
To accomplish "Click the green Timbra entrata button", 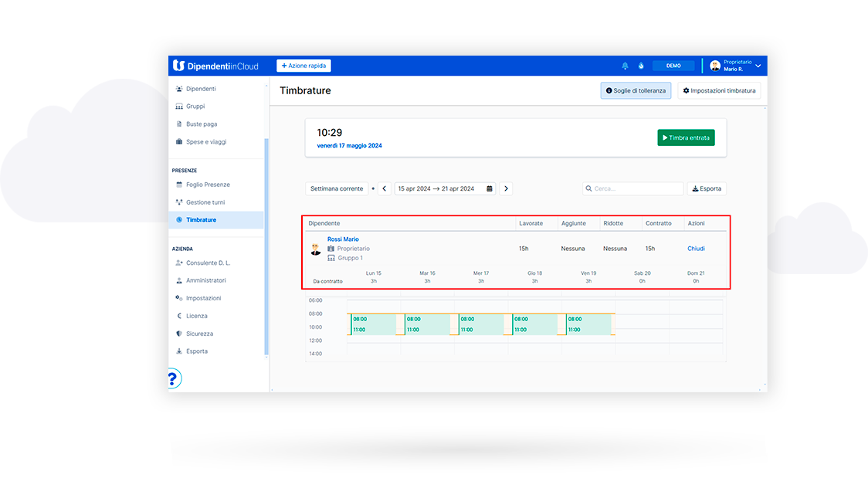I will click(686, 137).
